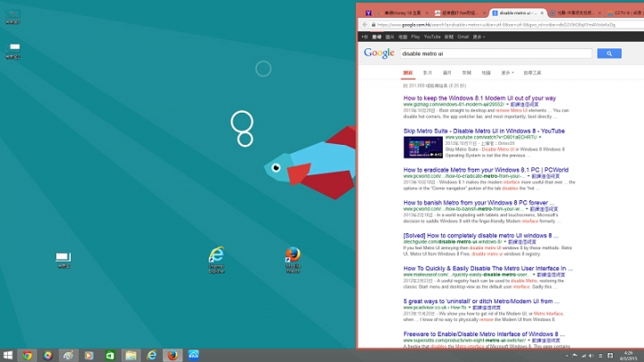
Task: Open 'How to keep the Windows 8.1 Modern UI' result
Action: click(479, 98)
